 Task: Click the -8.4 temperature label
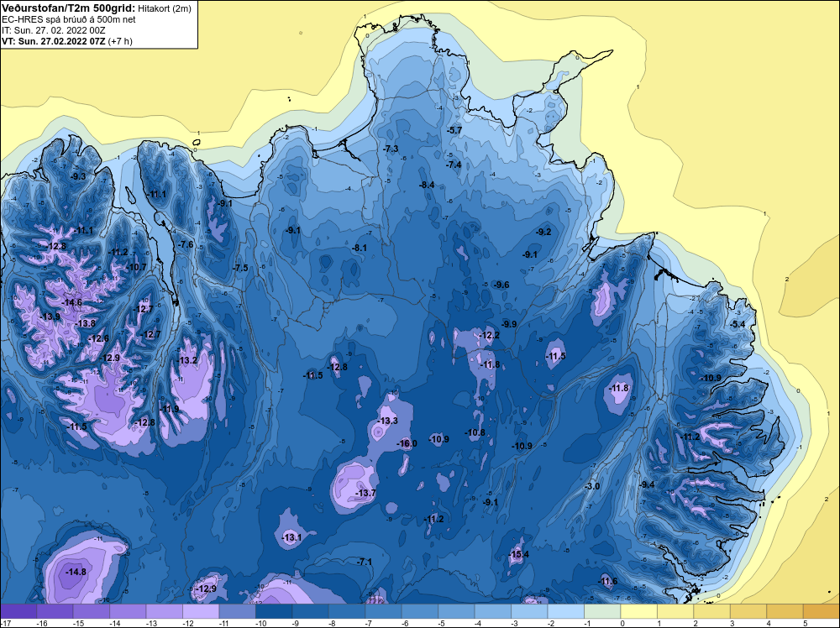coord(427,185)
